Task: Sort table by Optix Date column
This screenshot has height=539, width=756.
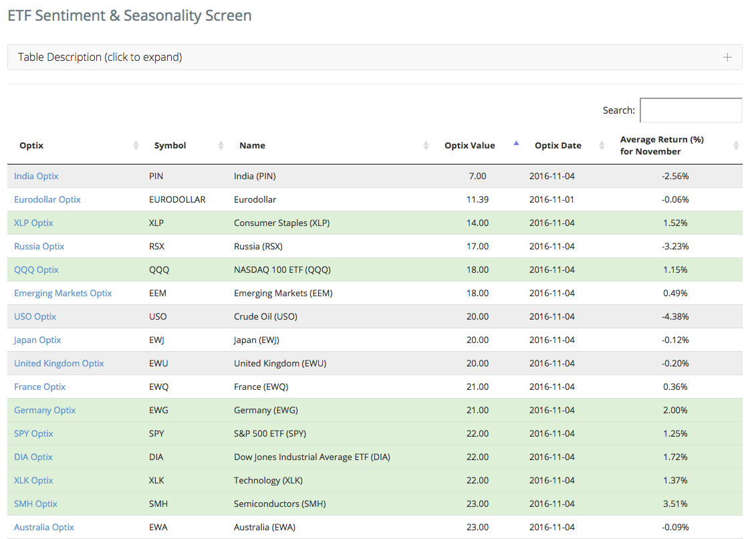Action: 601,145
